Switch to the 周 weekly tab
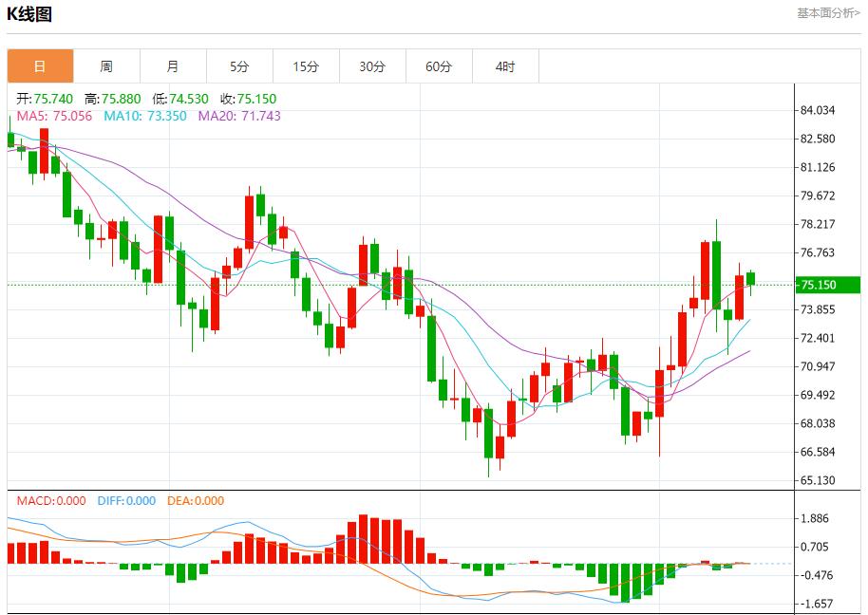The width and height of the screenshot is (868, 615). (106, 66)
